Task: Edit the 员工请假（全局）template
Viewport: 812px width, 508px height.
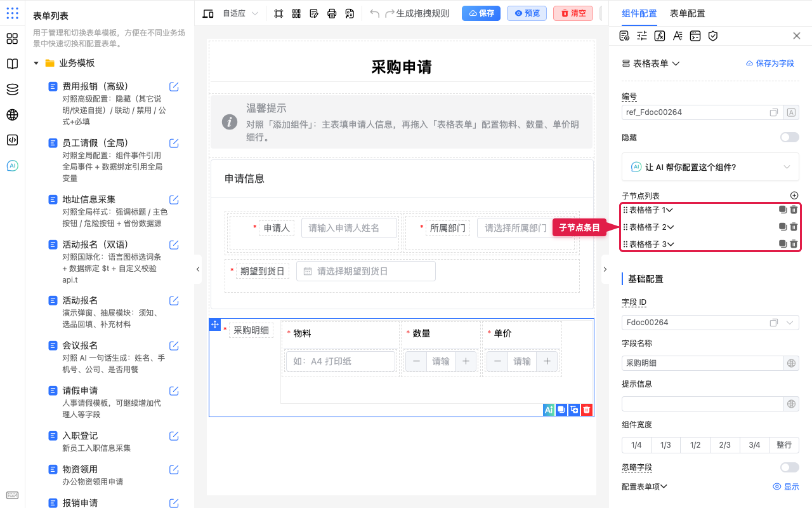Action: pos(174,143)
